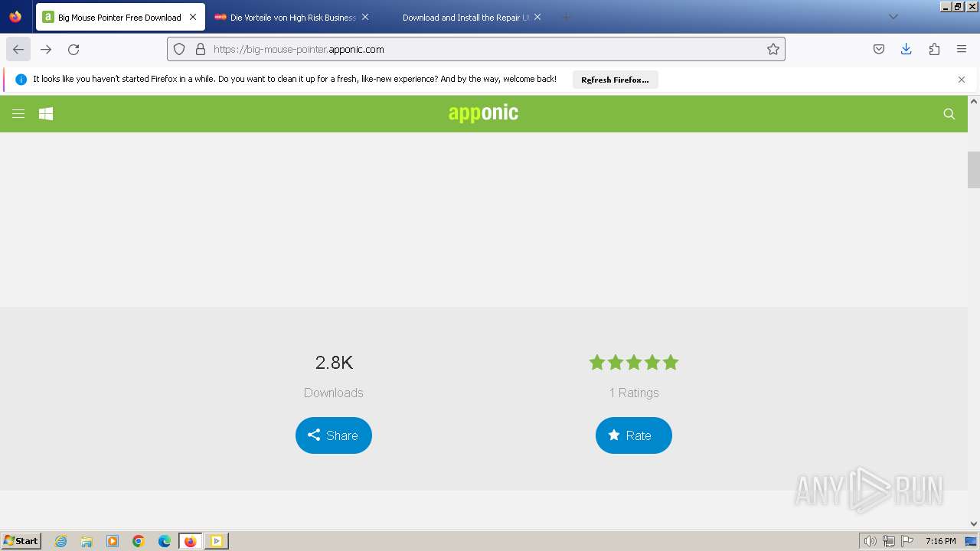Reload the current page
980x551 pixels.
73,49
